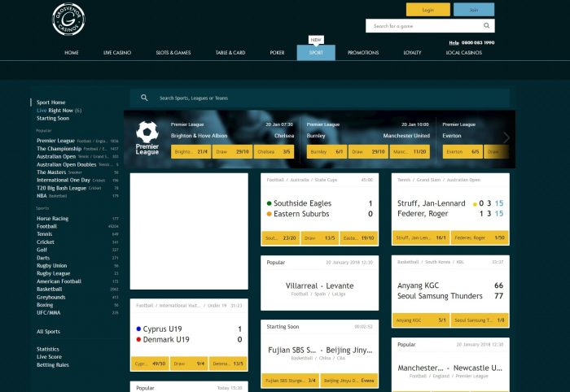Screen dimensions: 570x392
Task: Open the Promotions menu
Action: (x=363, y=53)
